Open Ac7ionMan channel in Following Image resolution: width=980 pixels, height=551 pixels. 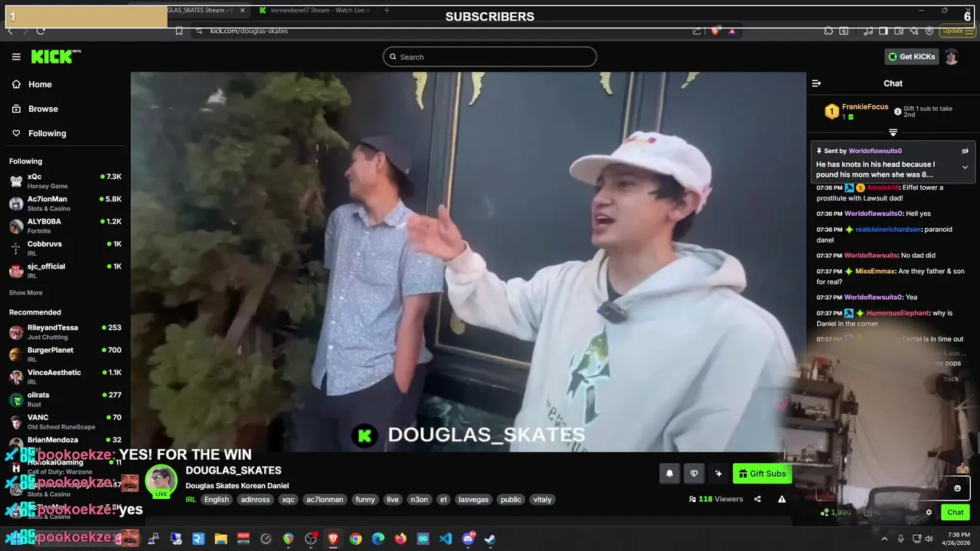[x=65, y=204]
